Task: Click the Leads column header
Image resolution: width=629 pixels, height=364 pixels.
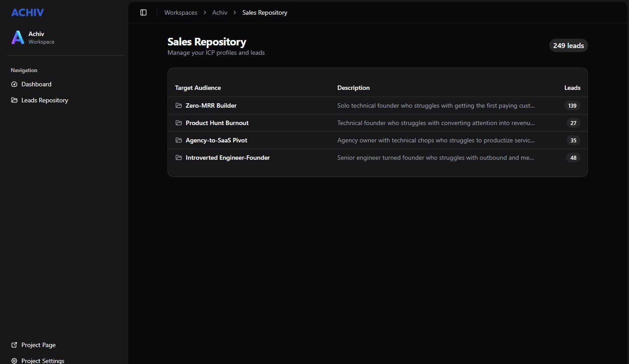Action: pos(572,88)
